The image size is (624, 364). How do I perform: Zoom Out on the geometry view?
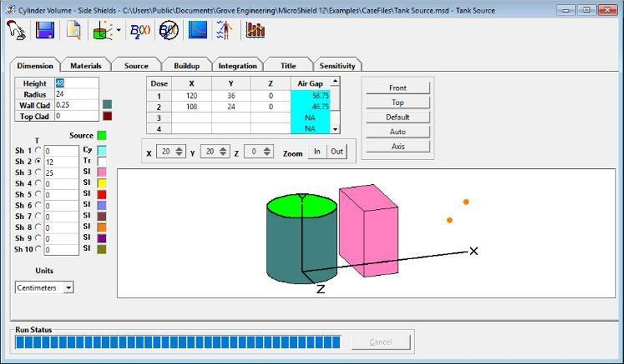[x=336, y=151]
